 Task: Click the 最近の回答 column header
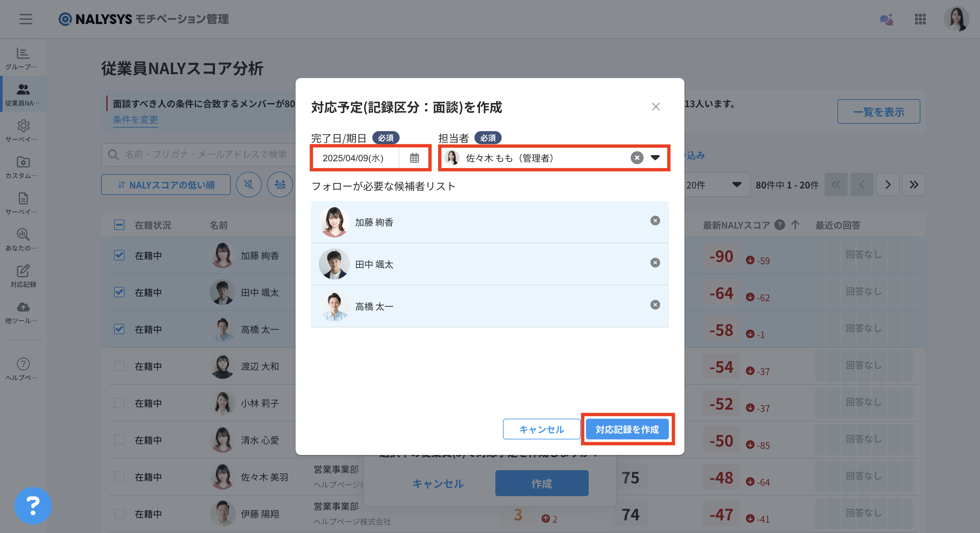(x=837, y=225)
